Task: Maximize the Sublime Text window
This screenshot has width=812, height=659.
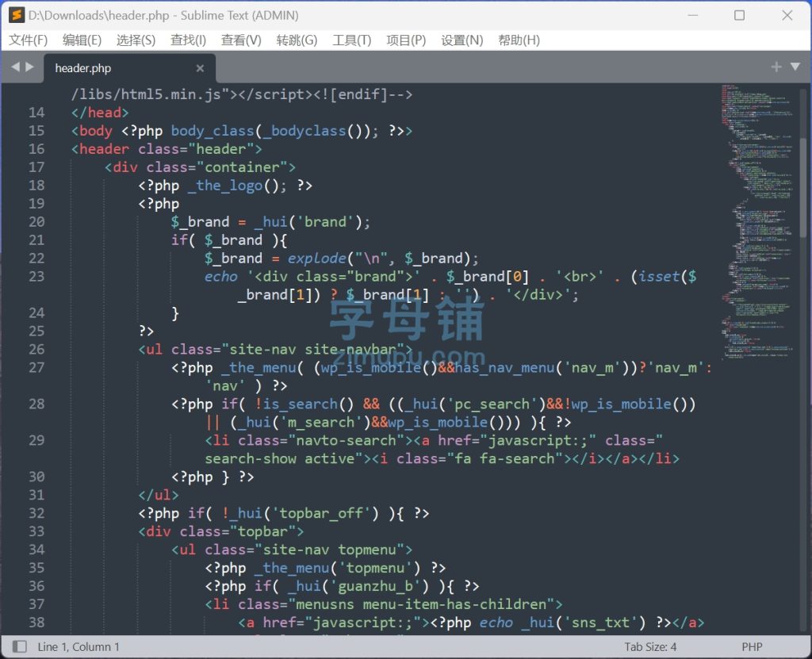Action: pyautogui.click(x=740, y=15)
